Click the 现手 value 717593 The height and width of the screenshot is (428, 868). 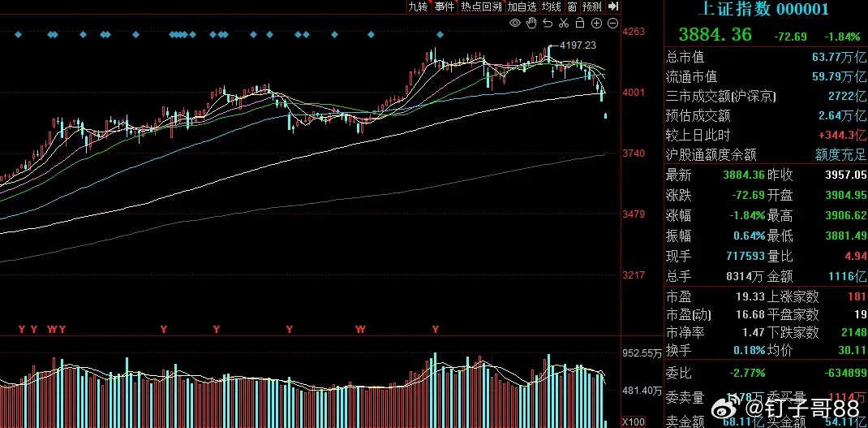click(x=745, y=256)
